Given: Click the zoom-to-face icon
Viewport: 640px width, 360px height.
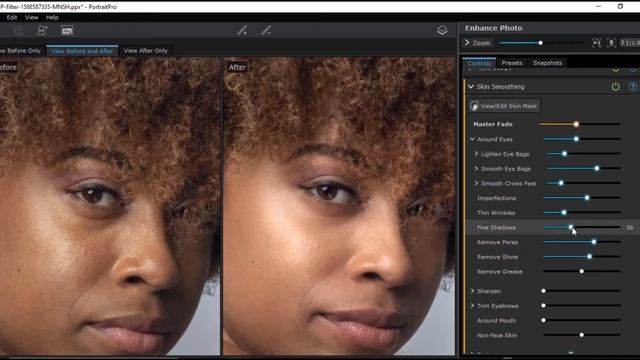Looking at the screenshot, I should click(x=611, y=43).
